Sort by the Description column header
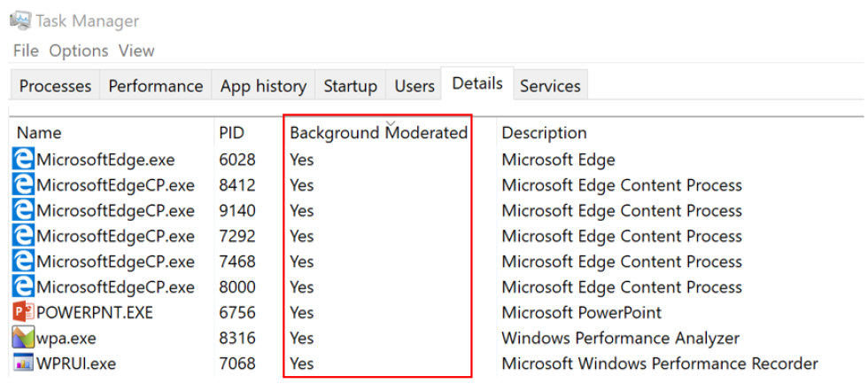The image size is (868, 384). pos(544,133)
